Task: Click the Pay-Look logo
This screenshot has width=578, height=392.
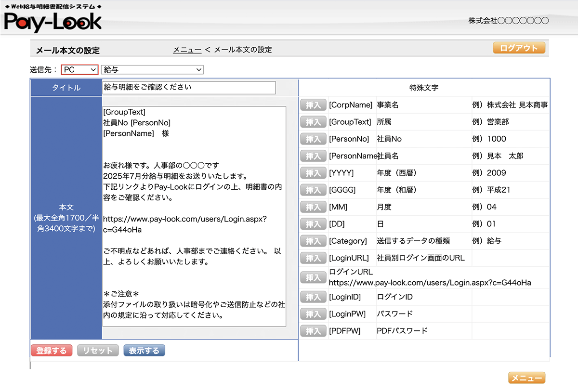Action: pos(53,20)
